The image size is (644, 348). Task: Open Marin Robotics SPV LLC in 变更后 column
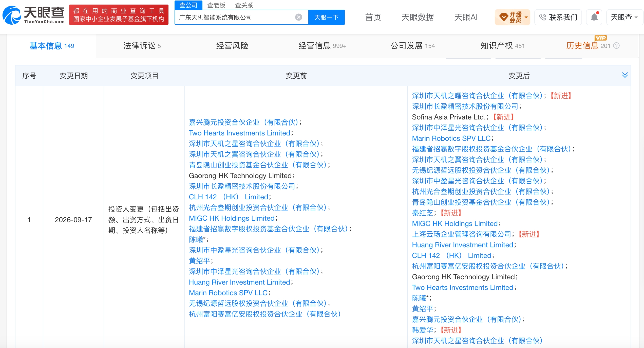451,138
